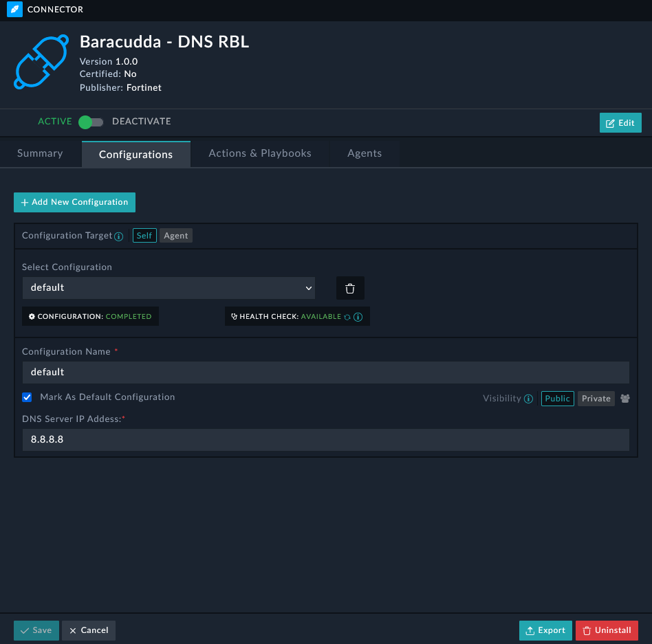
Task: Select Self as configuration target
Action: pyautogui.click(x=144, y=236)
